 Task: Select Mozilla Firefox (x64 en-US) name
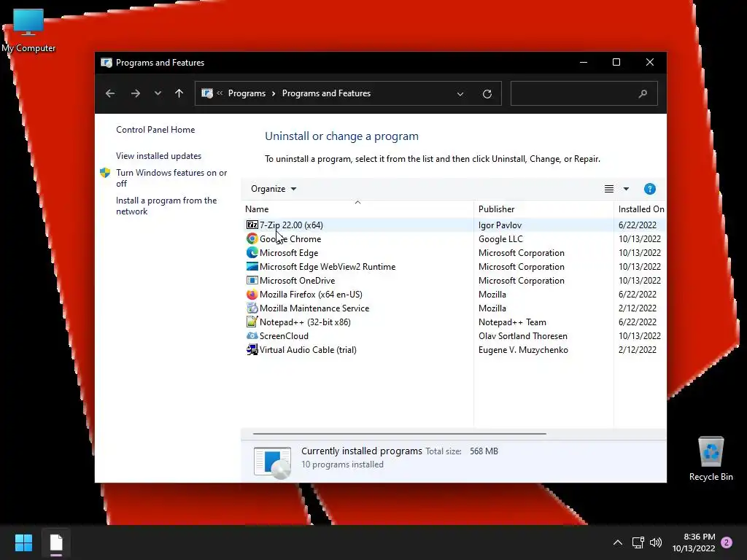311,295
